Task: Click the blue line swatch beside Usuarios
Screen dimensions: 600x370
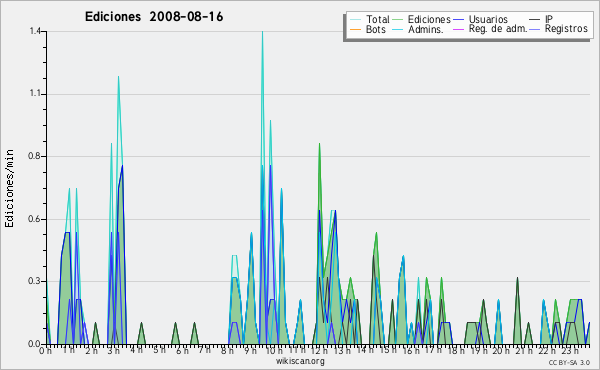Action: coord(458,20)
